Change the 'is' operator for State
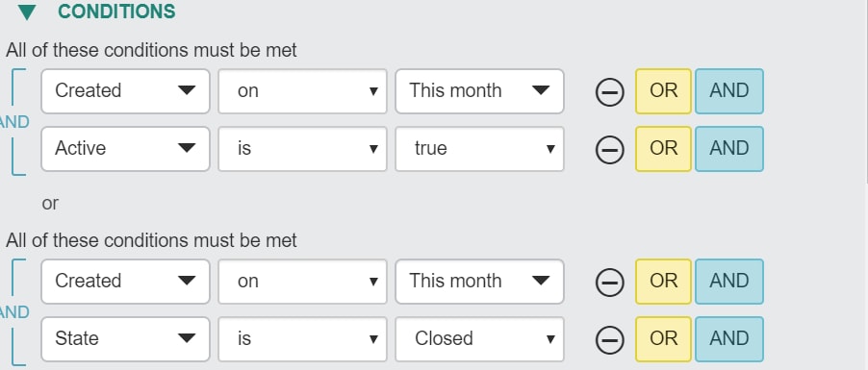The height and width of the screenshot is (370, 868). [x=302, y=339]
